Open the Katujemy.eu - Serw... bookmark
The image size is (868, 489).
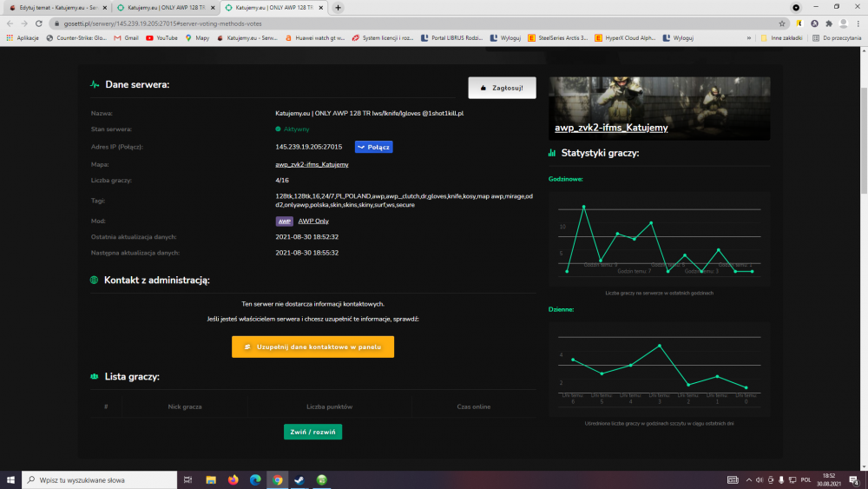[247, 37]
